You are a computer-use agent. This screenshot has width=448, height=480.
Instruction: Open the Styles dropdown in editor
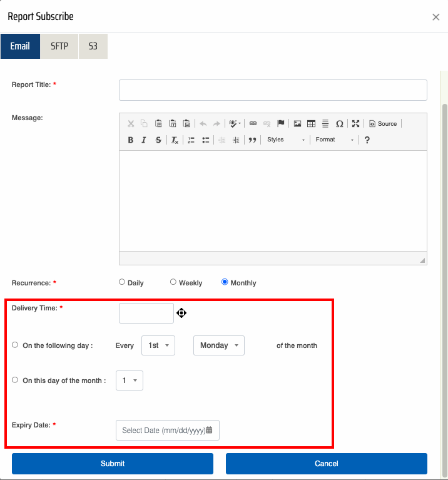click(285, 140)
